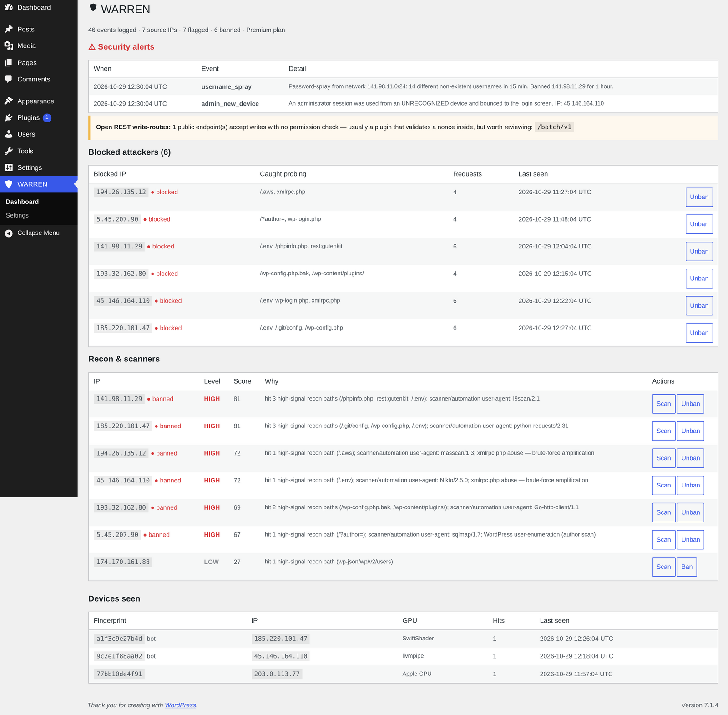Click the shield icon beside WARREN heading
The height and width of the screenshot is (715, 728).
pyautogui.click(x=93, y=7)
